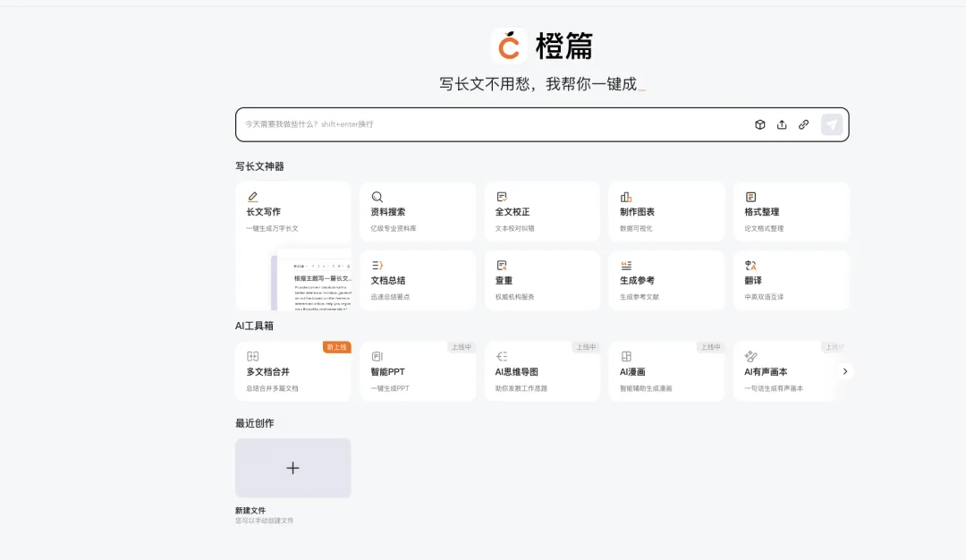
Task: Click the input field asking 今天需要我做些什么
Action: 492,124
